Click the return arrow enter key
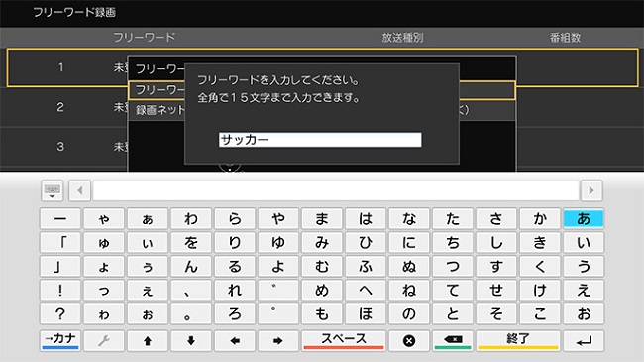The height and width of the screenshot is (362, 644). coord(584,340)
